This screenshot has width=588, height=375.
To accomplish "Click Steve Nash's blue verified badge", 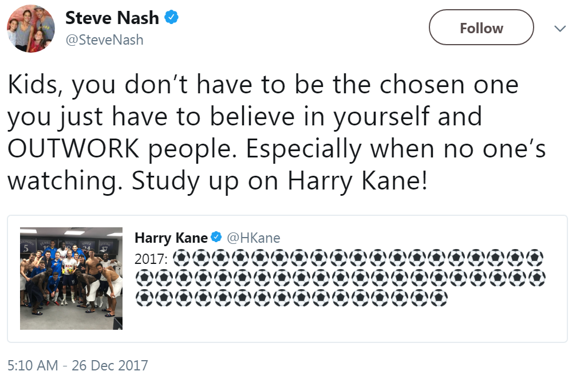I will pyautogui.click(x=171, y=17).
